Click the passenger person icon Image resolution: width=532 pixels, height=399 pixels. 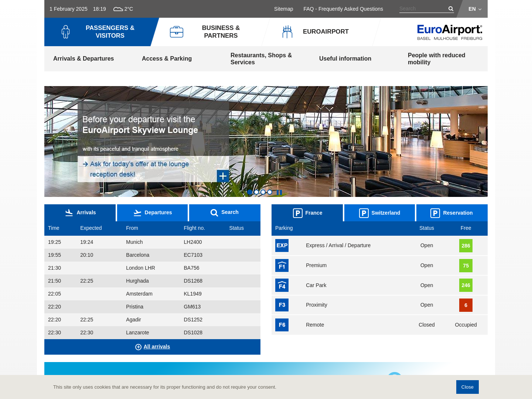65,32
